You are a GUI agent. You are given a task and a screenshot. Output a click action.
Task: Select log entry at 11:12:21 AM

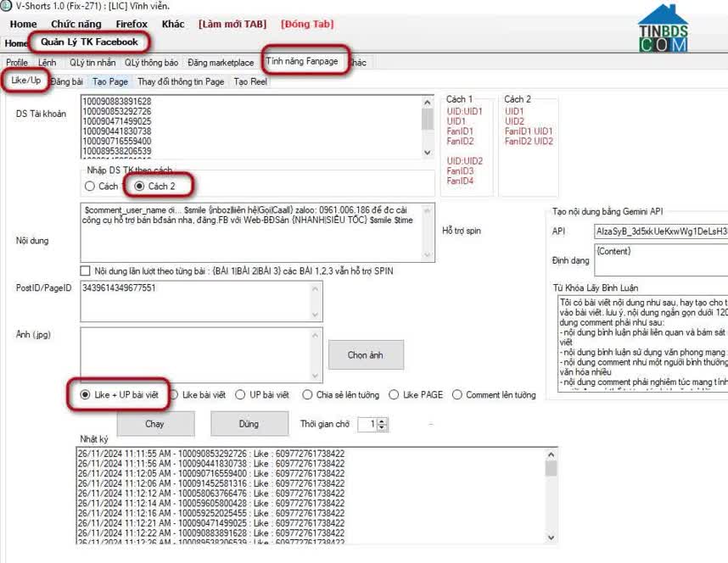click(x=211, y=523)
